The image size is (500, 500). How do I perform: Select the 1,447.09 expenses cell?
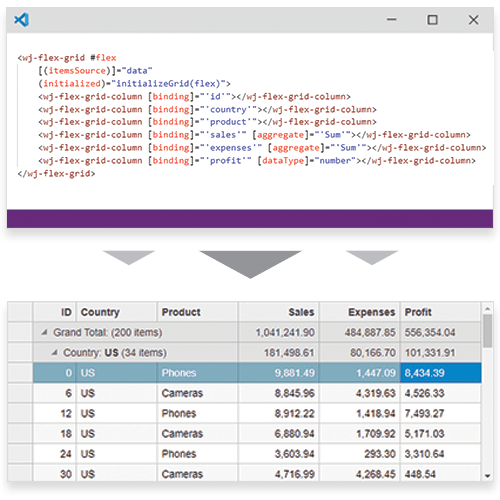[359, 373]
